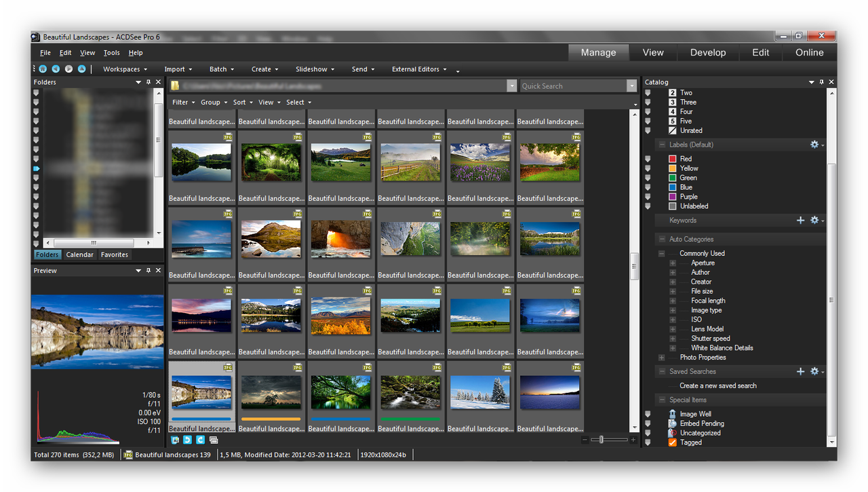
Task: Add a new keyword with the plus icon
Action: (800, 220)
